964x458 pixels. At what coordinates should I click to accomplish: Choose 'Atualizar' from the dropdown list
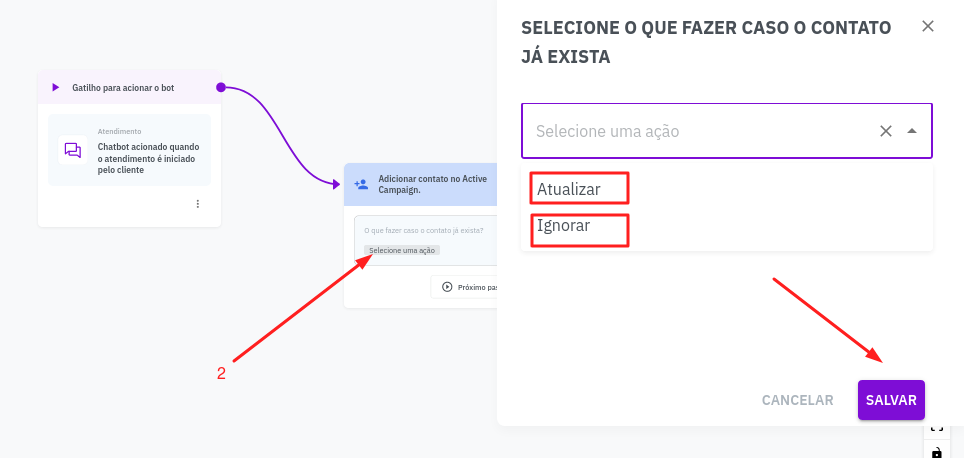[x=569, y=188]
